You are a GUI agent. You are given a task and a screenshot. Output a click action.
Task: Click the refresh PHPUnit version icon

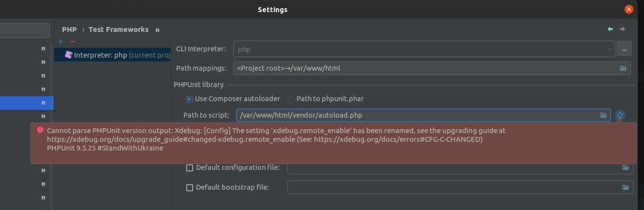click(x=620, y=115)
